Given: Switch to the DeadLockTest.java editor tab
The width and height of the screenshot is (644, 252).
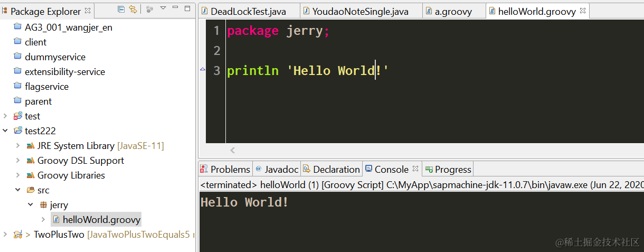Looking at the screenshot, I should [249, 11].
